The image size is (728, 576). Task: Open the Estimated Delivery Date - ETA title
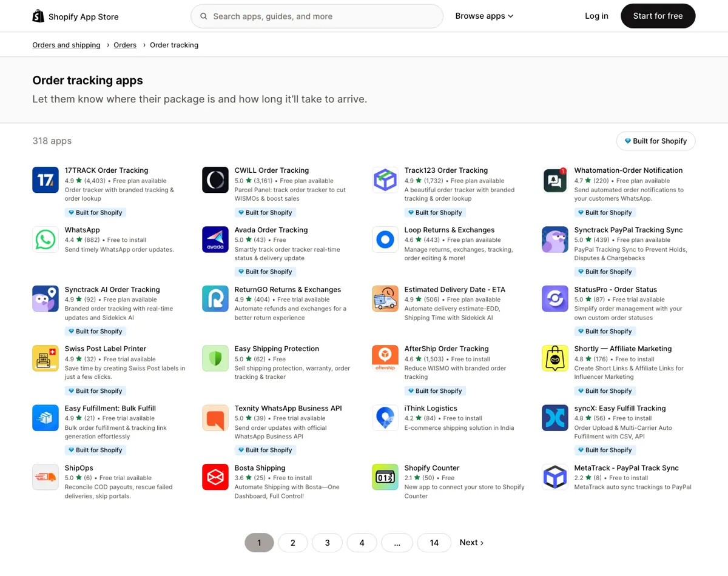pyautogui.click(x=455, y=289)
